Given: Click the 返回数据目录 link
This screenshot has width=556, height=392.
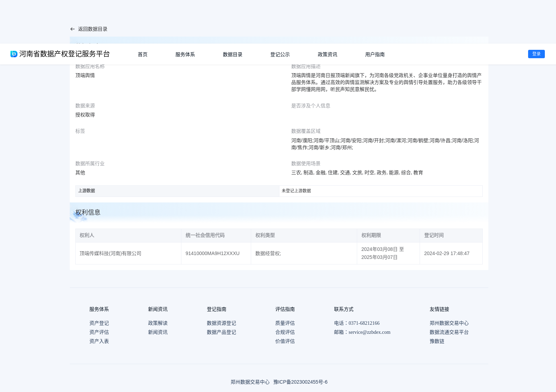Looking at the screenshot, I should (x=93, y=29).
